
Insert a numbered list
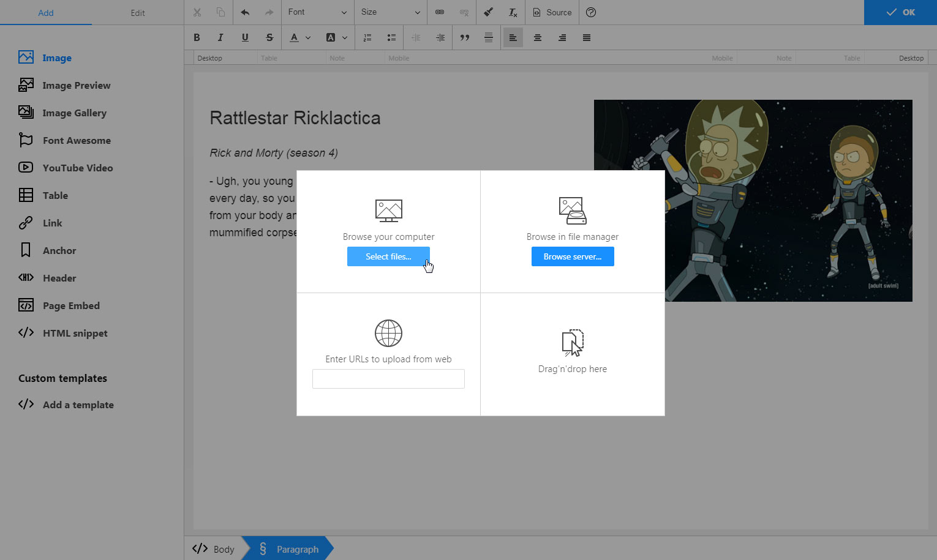[x=367, y=37]
